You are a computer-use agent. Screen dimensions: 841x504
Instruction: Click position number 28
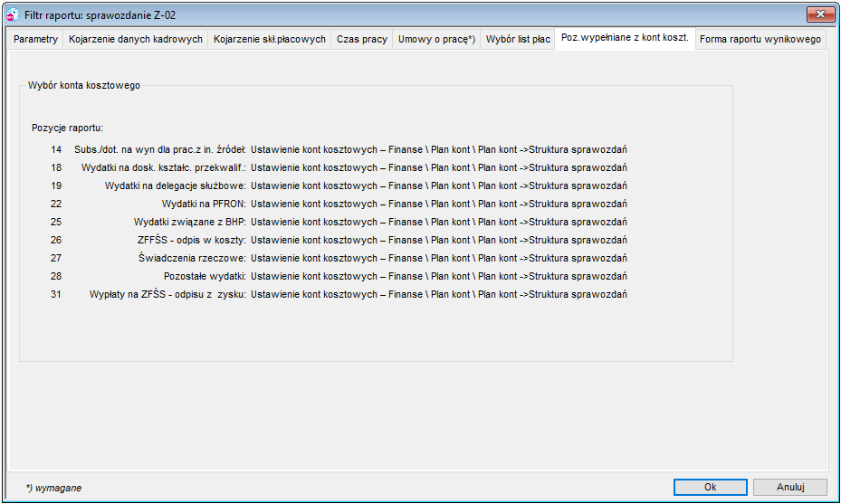(56, 276)
